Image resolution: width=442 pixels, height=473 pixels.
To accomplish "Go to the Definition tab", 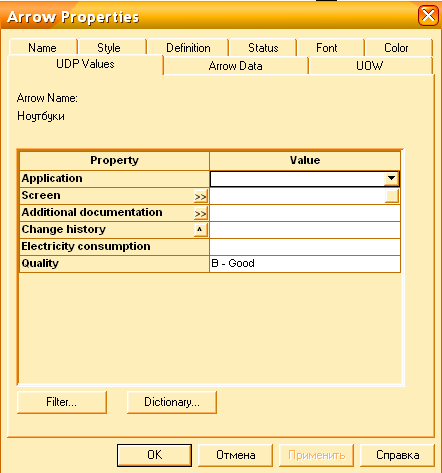I will pyautogui.click(x=188, y=47).
